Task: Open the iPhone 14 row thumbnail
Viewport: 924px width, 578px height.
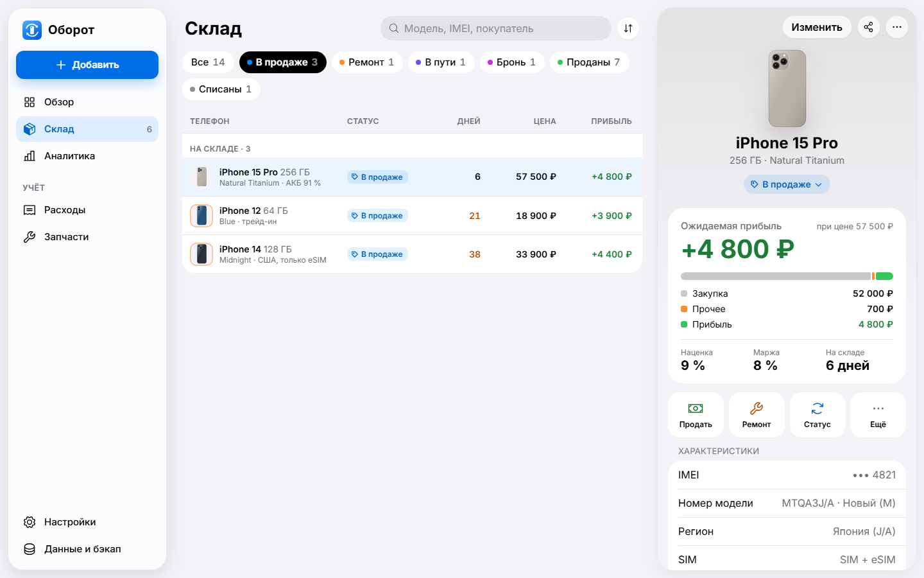Action: pyautogui.click(x=201, y=254)
